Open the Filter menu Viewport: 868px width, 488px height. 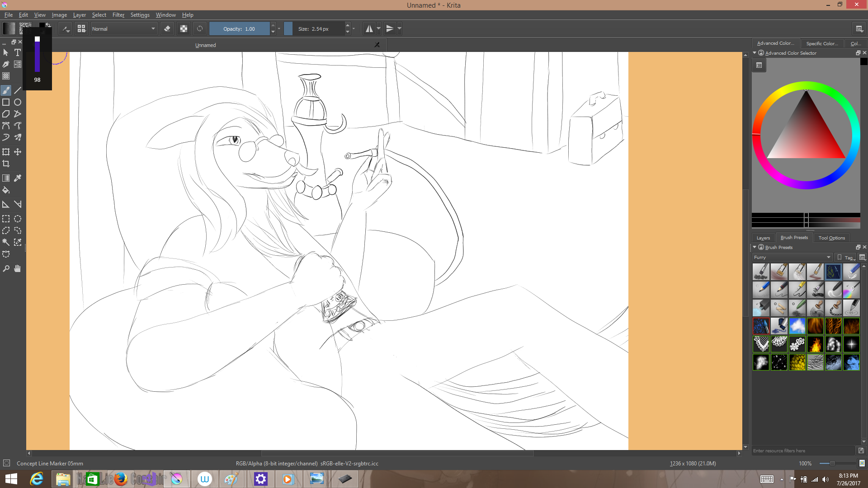pyautogui.click(x=118, y=15)
